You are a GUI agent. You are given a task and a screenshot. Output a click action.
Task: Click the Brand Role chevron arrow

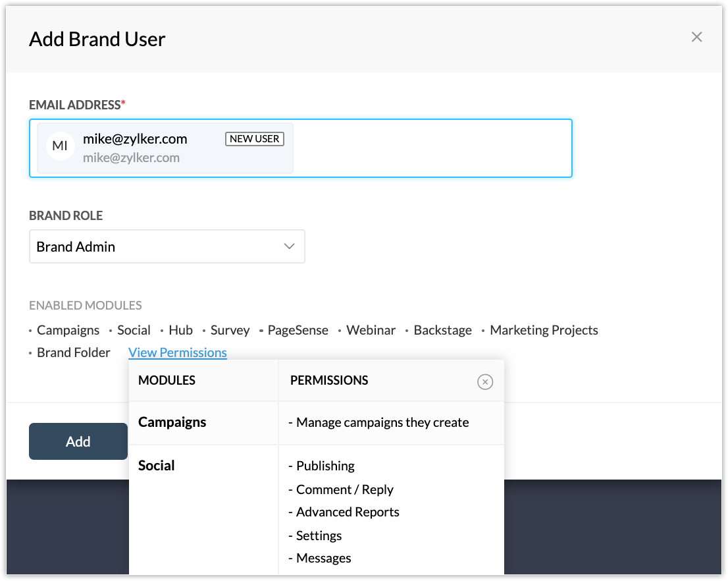pyautogui.click(x=289, y=246)
